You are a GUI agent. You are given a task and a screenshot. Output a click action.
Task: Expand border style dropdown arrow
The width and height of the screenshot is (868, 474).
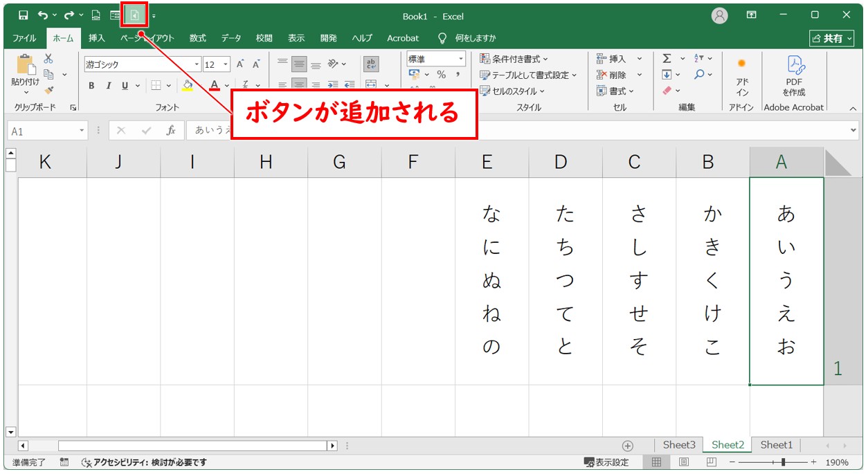(x=168, y=86)
